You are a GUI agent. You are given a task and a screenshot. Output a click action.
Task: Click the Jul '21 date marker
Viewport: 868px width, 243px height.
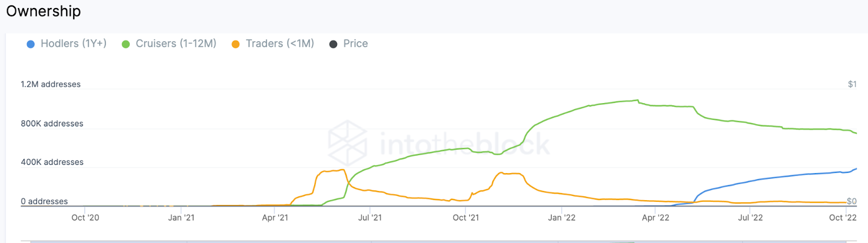coord(370,218)
